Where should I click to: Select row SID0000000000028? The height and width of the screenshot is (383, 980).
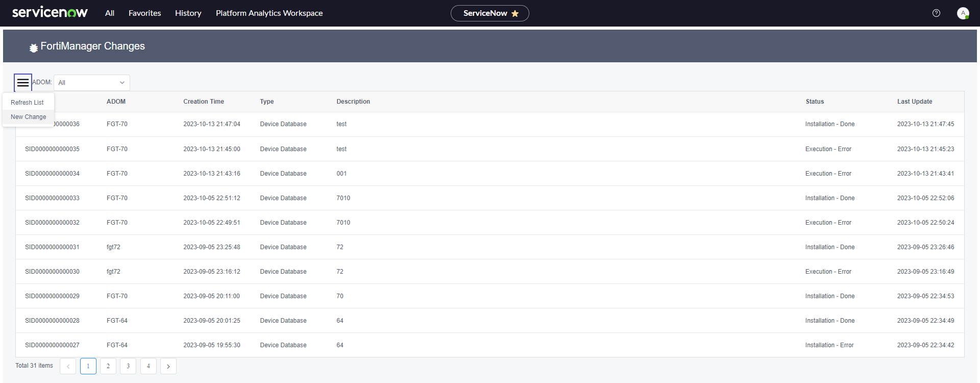coord(490,321)
